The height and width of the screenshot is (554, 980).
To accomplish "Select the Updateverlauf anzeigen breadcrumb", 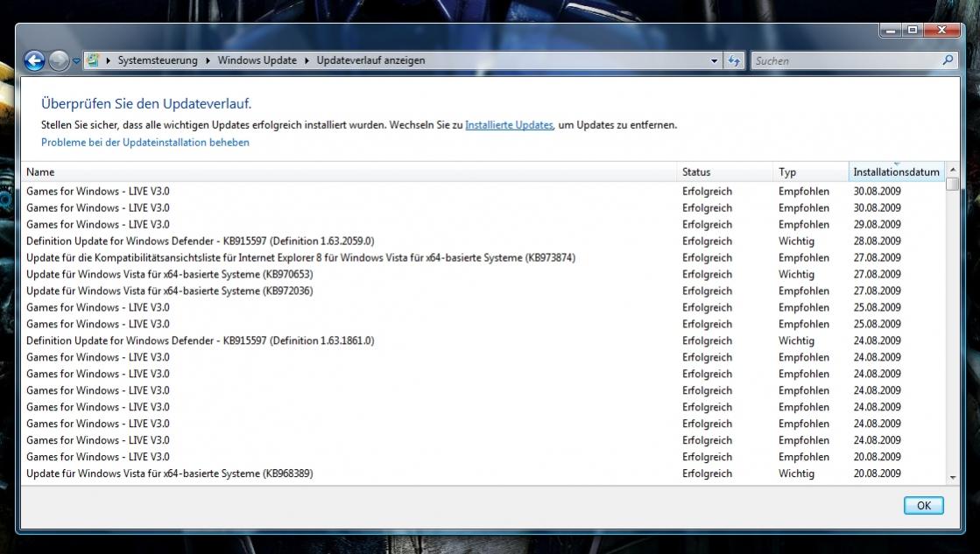I will click(370, 60).
